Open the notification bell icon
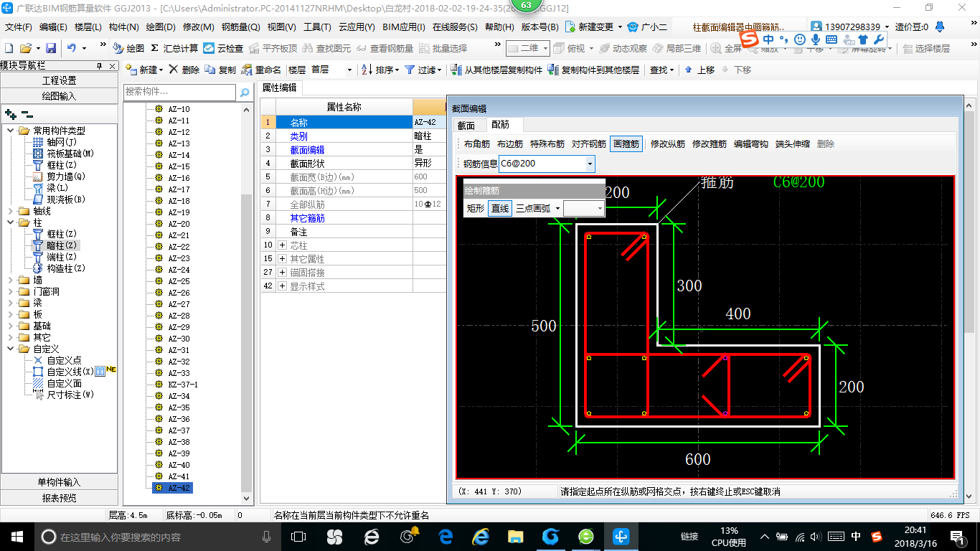The width and height of the screenshot is (980, 551). (940, 27)
